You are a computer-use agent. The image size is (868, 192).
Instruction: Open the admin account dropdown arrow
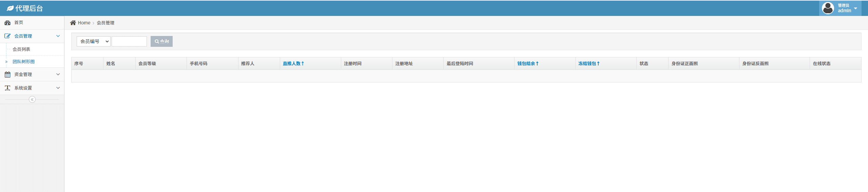[855, 8]
